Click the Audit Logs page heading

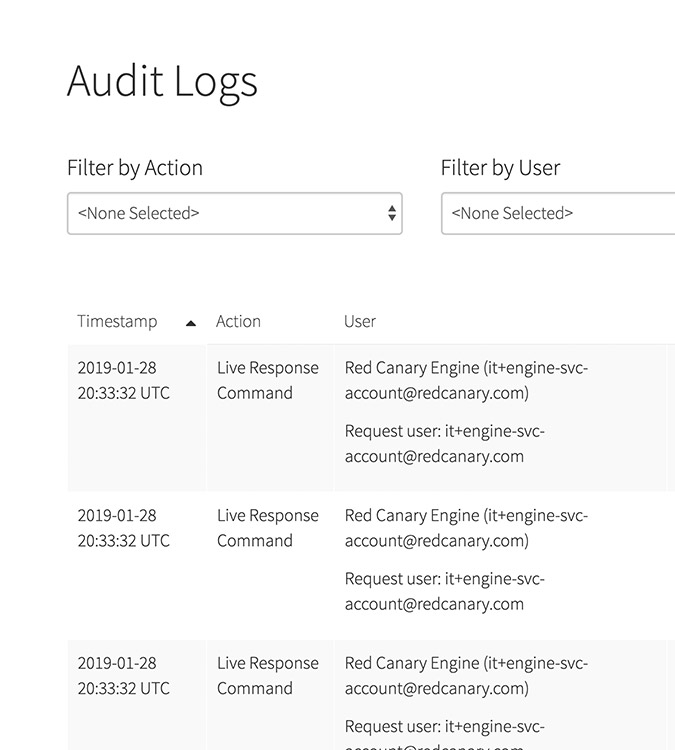pyautogui.click(x=162, y=81)
